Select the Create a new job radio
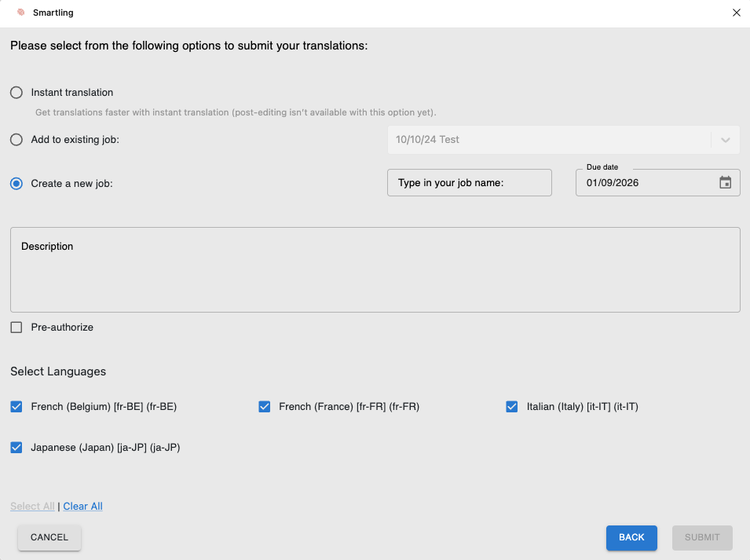 (16, 184)
